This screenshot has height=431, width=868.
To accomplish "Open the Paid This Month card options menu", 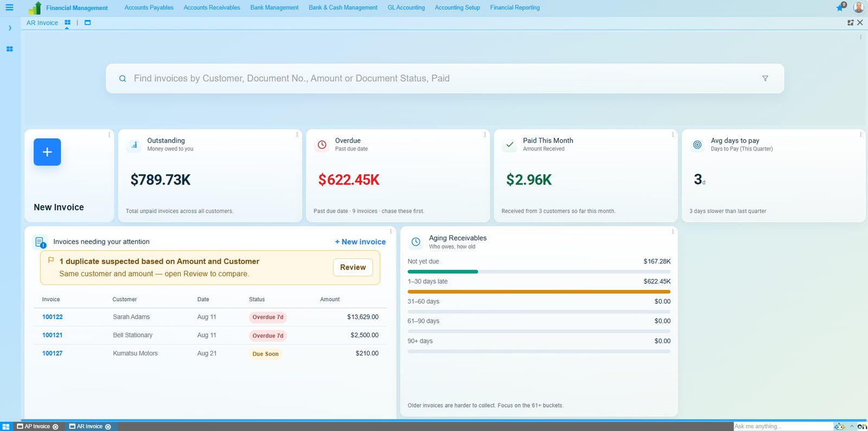I will pos(673,135).
